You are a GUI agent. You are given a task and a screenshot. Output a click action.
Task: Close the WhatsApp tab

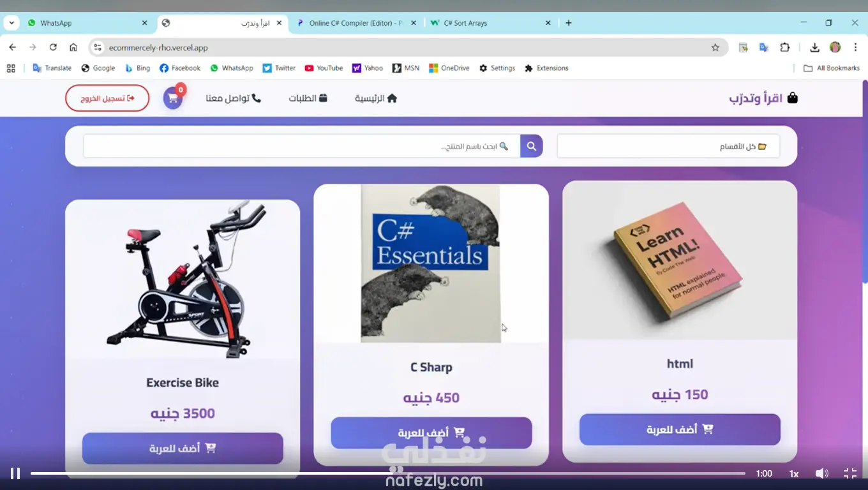(144, 23)
